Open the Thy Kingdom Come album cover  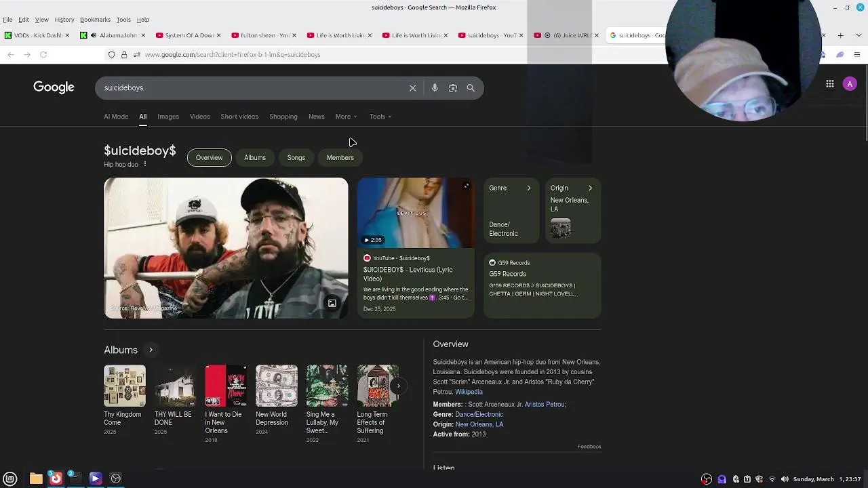click(125, 386)
